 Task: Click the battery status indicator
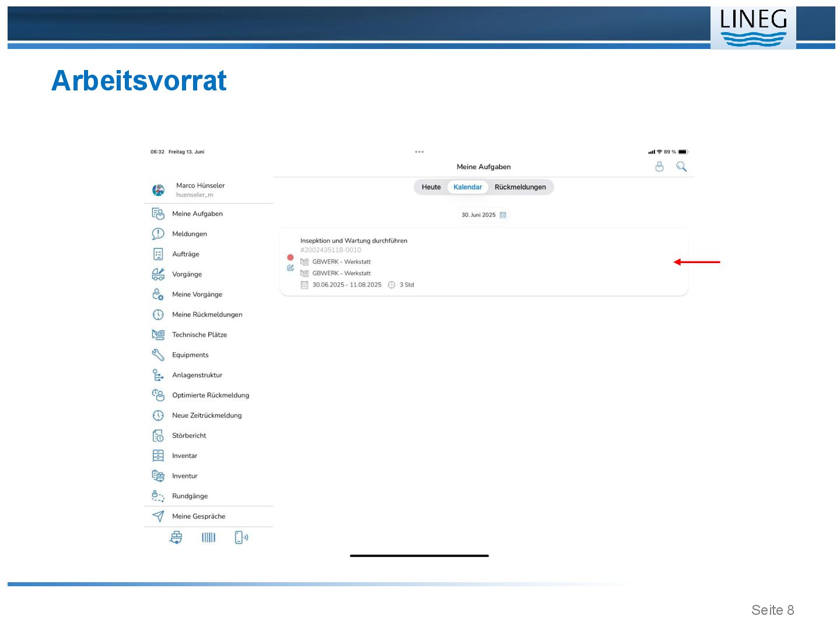683,152
